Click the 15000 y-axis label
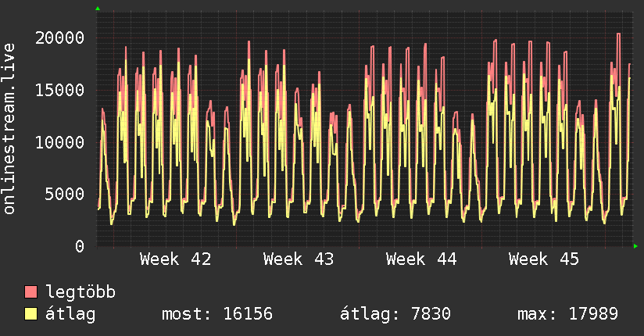The width and height of the screenshot is (644, 336). point(60,90)
